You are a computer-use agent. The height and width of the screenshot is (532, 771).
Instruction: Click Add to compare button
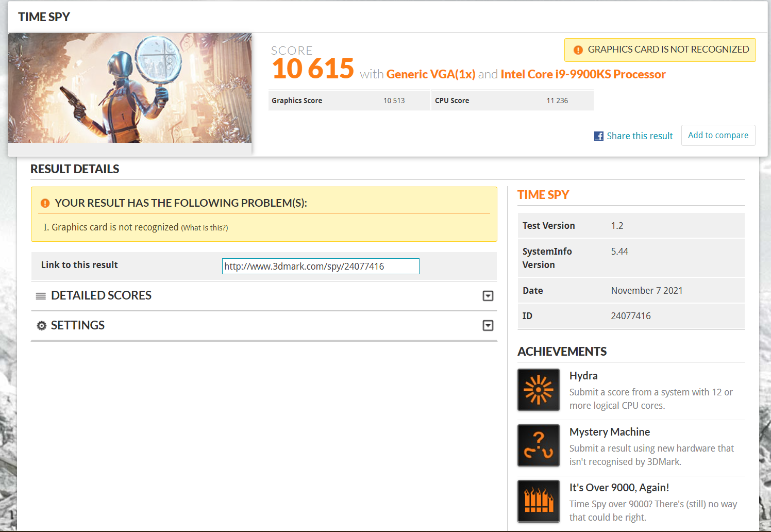(718, 135)
